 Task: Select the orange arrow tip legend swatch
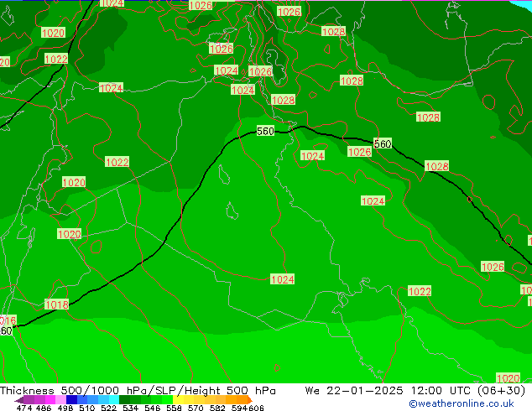(x=250, y=400)
